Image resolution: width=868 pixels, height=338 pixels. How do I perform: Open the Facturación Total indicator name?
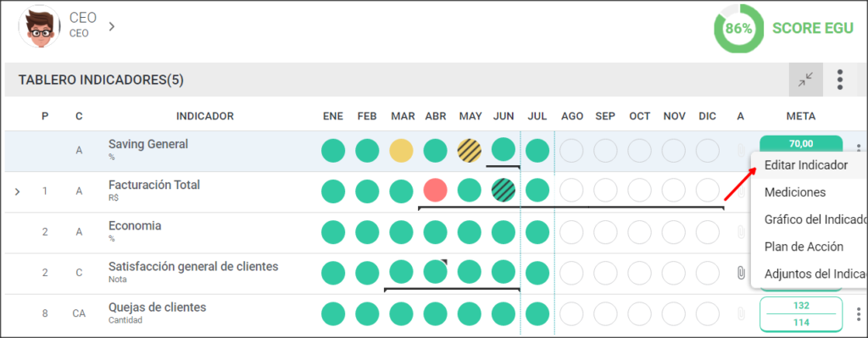[x=154, y=185]
